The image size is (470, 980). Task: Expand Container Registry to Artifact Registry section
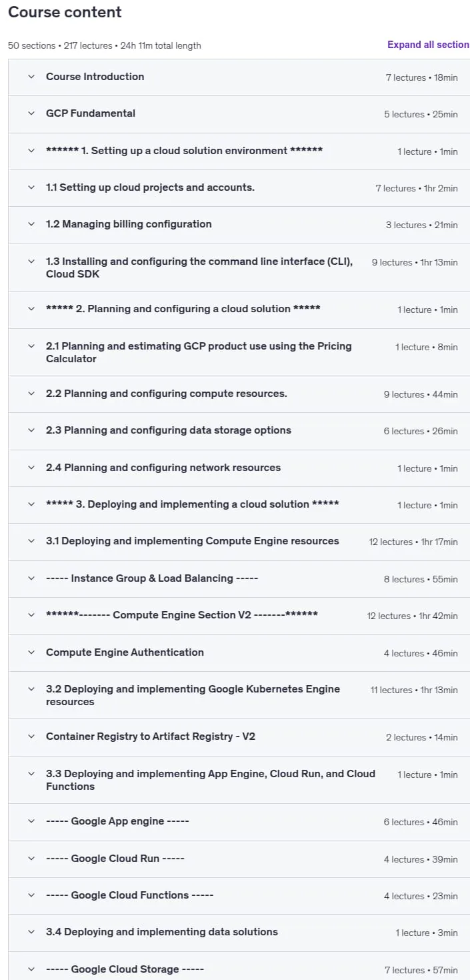[x=239, y=737]
